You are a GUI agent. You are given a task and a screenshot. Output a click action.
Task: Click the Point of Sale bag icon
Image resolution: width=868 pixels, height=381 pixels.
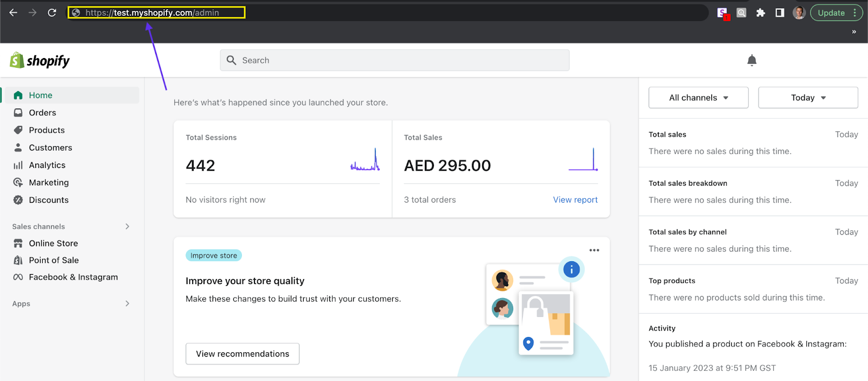[18, 260]
